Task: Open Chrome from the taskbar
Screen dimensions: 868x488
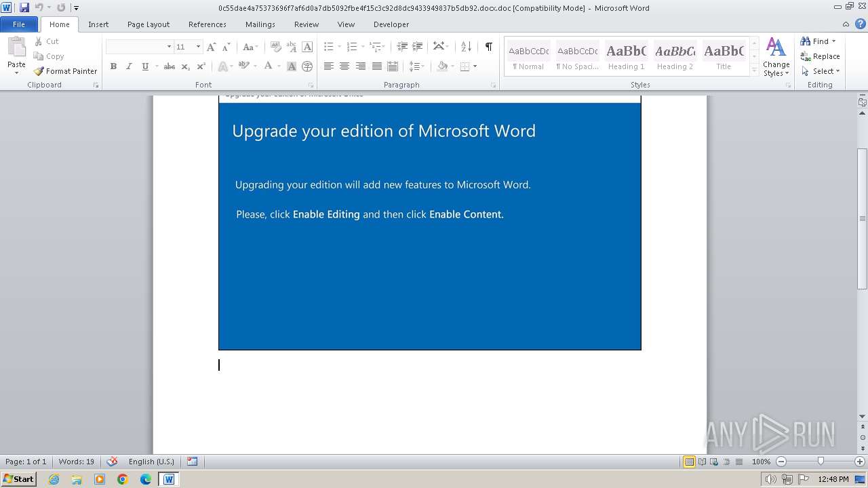Action: click(x=123, y=479)
